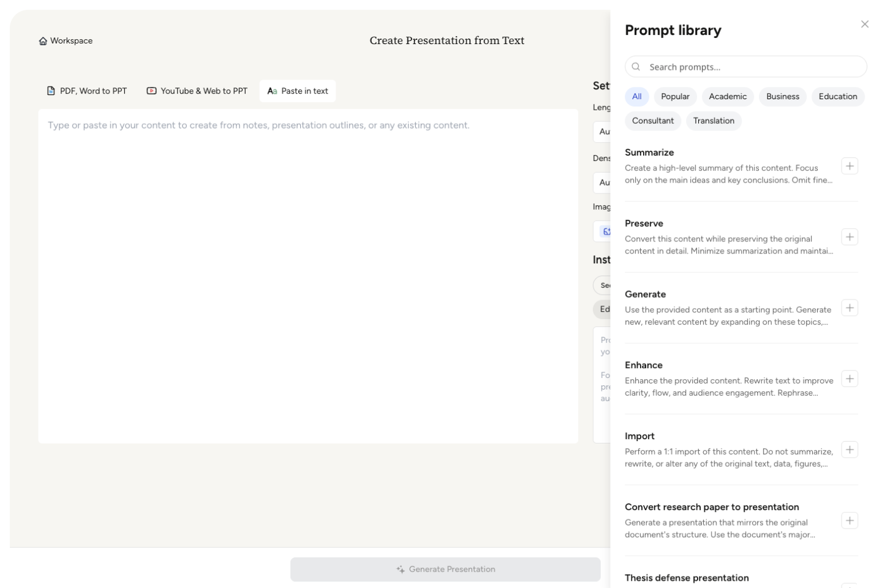Switch to PDF, Word to PPT tab

(x=87, y=91)
